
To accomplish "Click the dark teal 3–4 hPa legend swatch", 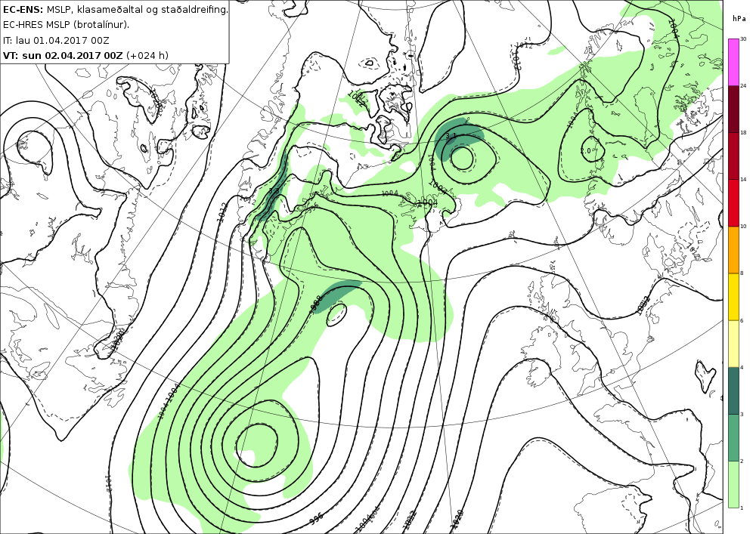I will 733,390.
